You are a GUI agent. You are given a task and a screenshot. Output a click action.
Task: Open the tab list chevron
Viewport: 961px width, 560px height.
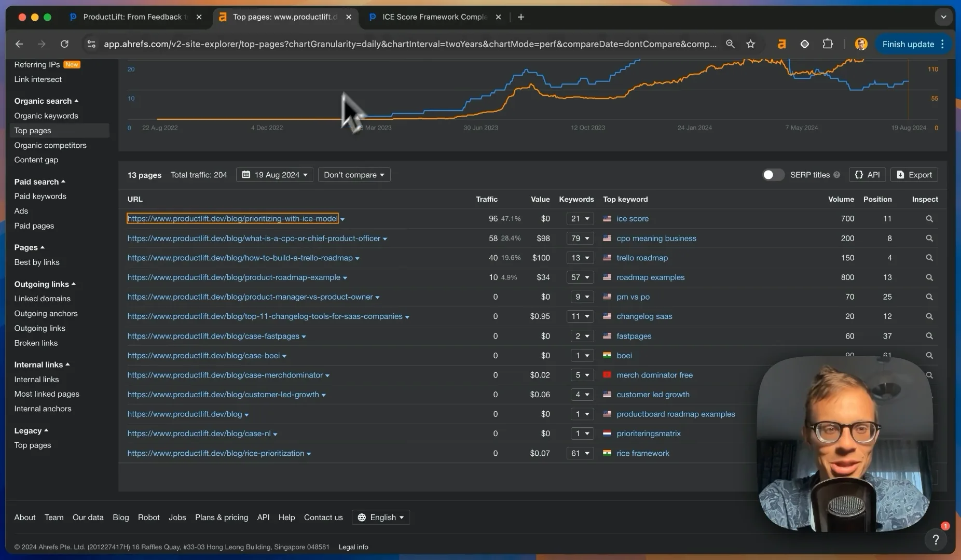tap(943, 17)
